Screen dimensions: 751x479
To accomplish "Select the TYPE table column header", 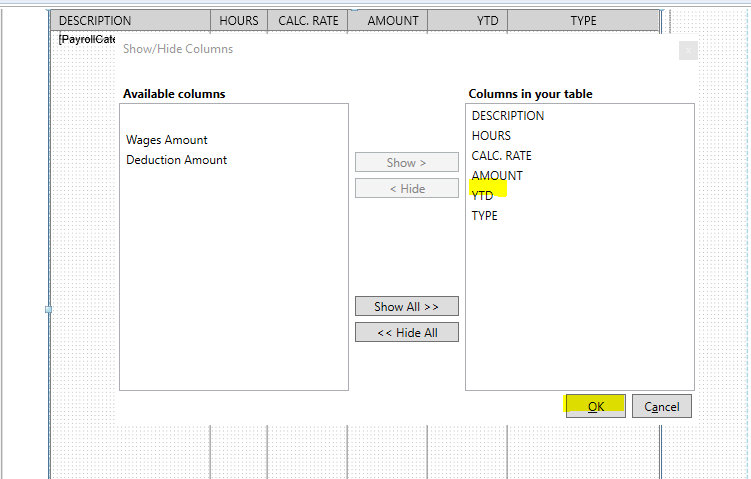I will pyautogui.click(x=583, y=21).
